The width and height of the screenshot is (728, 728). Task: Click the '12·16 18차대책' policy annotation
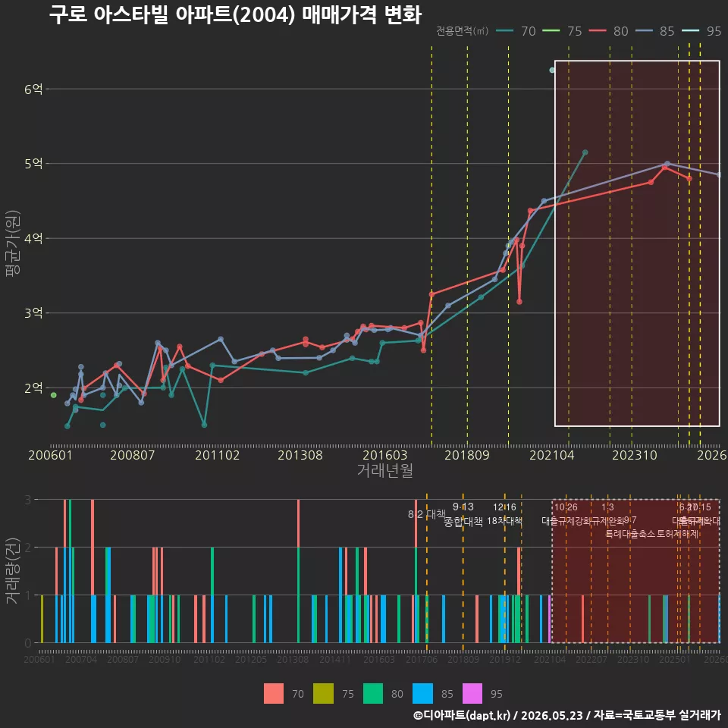pyautogui.click(x=505, y=514)
